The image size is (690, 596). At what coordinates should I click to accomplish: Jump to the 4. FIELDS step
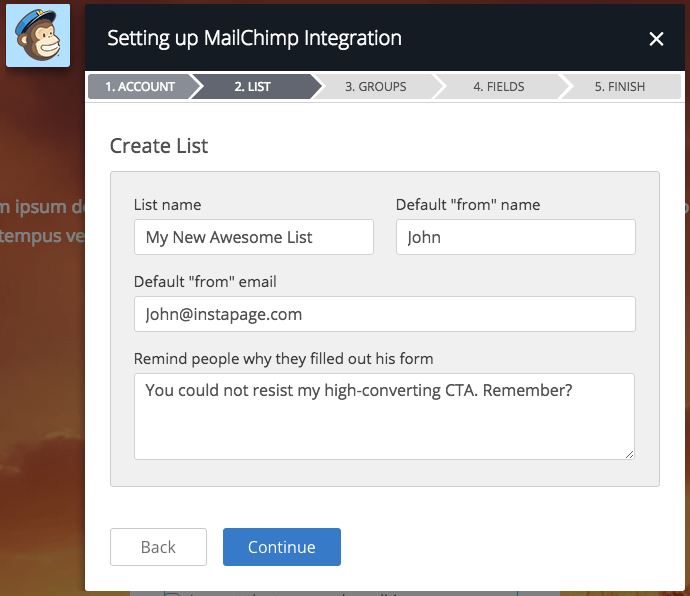point(499,86)
